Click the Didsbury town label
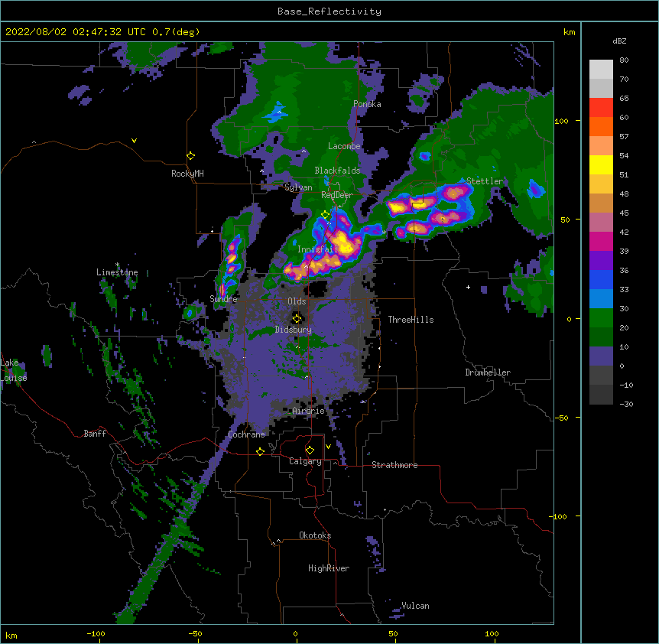659x644 pixels. [294, 330]
